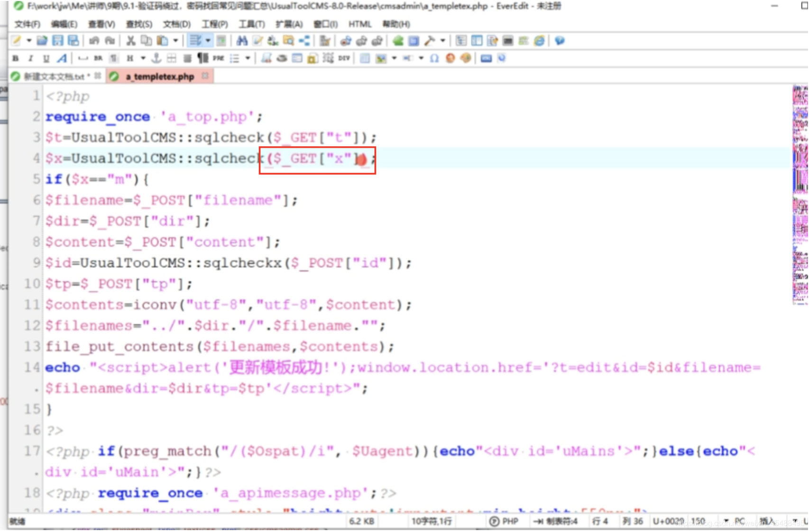
Task: Click the Save disk icon
Action: tap(57, 41)
